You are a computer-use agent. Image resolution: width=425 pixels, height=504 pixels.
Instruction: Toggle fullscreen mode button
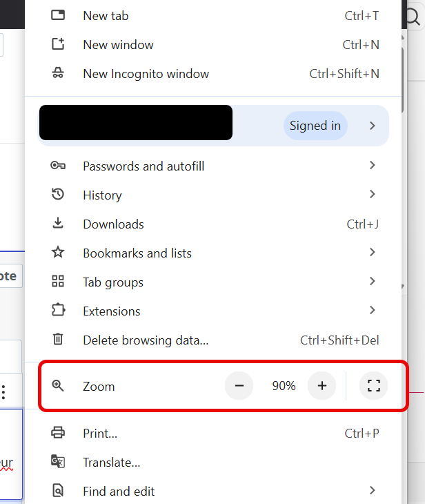pos(374,386)
